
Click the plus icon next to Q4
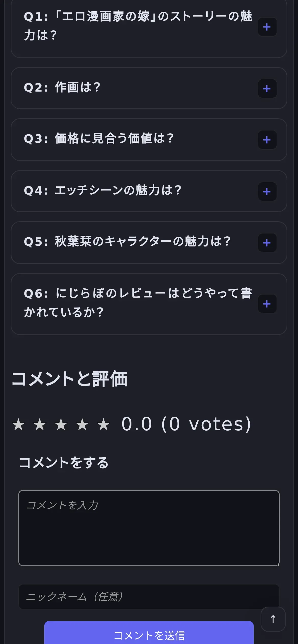(267, 192)
